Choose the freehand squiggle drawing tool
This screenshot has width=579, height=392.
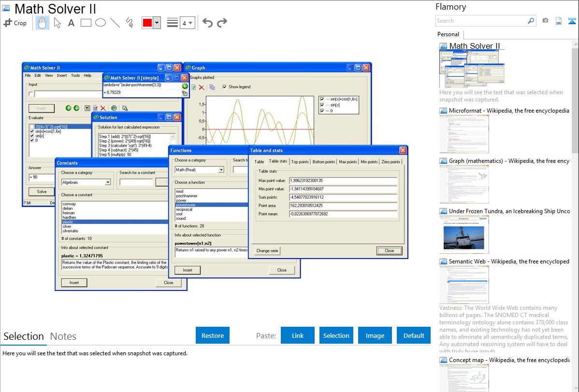coord(130,23)
